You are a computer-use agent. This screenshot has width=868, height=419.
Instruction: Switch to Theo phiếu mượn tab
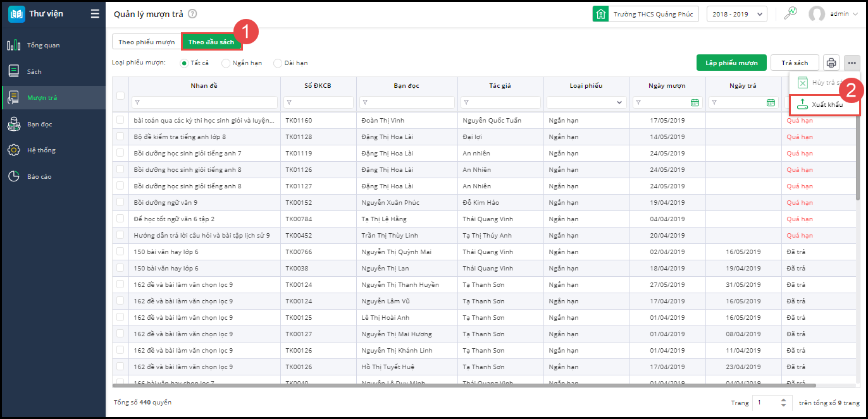pyautogui.click(x=146, y=42)
